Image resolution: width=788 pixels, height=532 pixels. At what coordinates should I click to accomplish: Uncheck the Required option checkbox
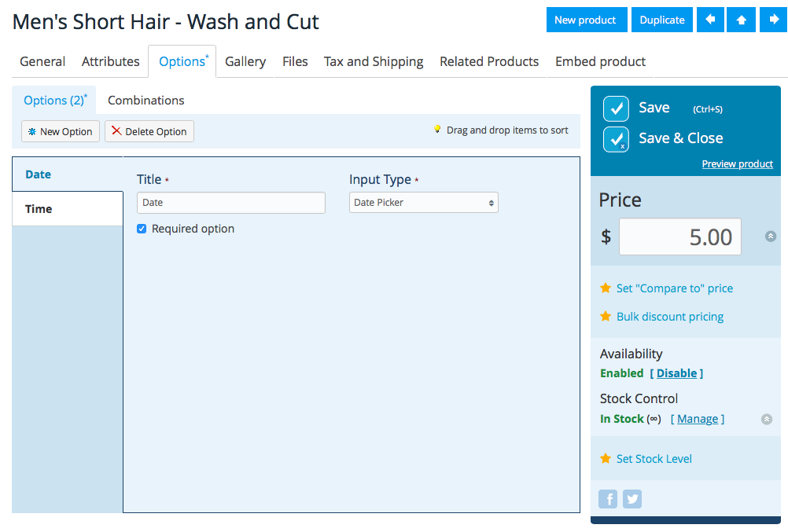(x=142, y=229)
